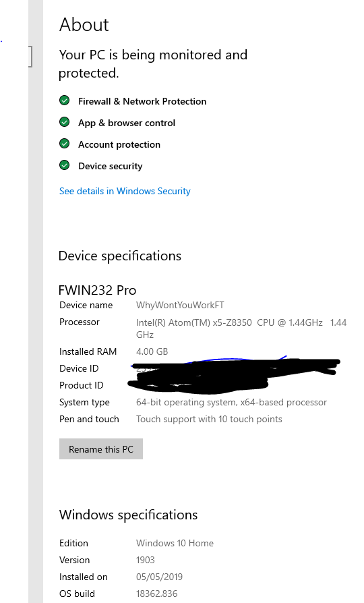The height and width of the screenshot is (603, 364).
Task: Click the OS build 18362.836 value
Action: pos(157,594)
